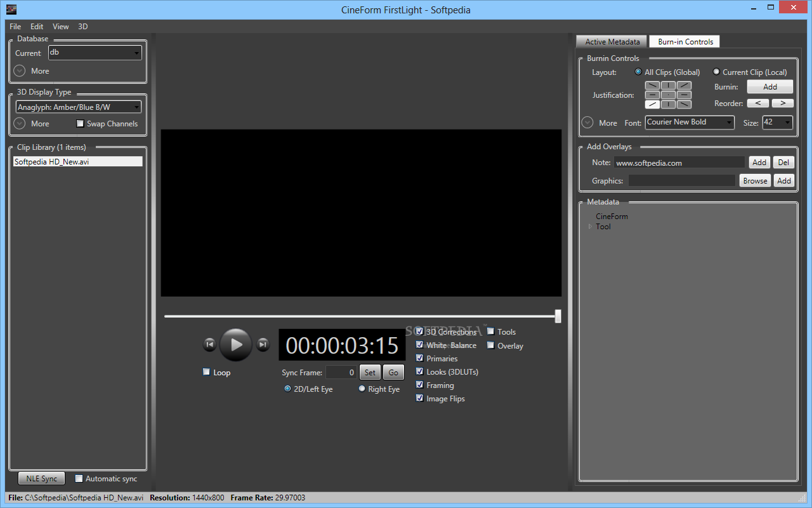Set burn-in justification to top-center
Screen dimensions: 812x508
pyautogui.click(x=668, y=85)
